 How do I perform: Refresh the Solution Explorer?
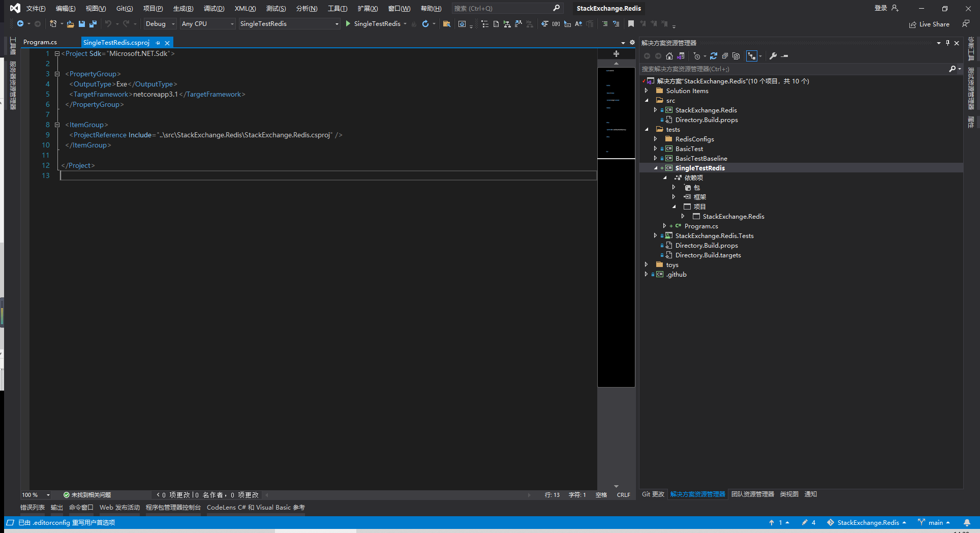pyautogui.click(x=714, y=56)
